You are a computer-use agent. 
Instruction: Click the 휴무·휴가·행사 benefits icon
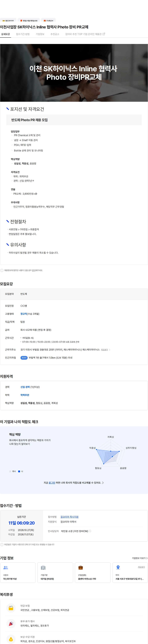[11, 624]
